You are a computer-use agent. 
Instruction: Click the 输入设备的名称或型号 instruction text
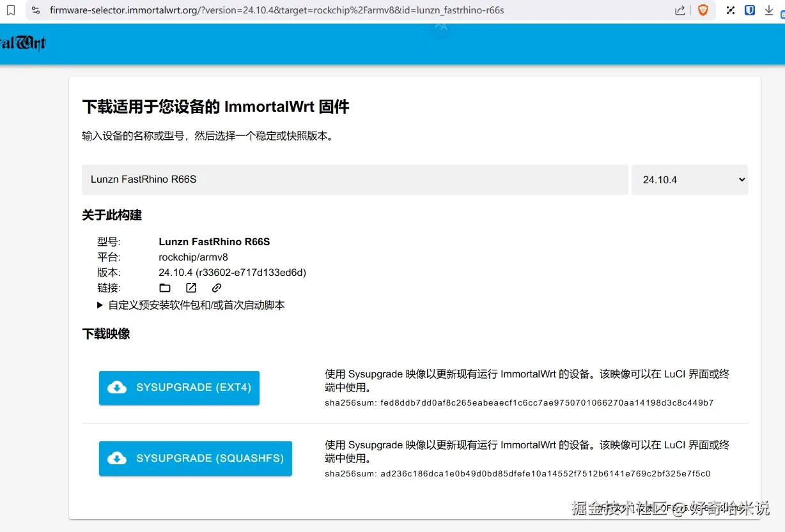click(x=208, y=136)
